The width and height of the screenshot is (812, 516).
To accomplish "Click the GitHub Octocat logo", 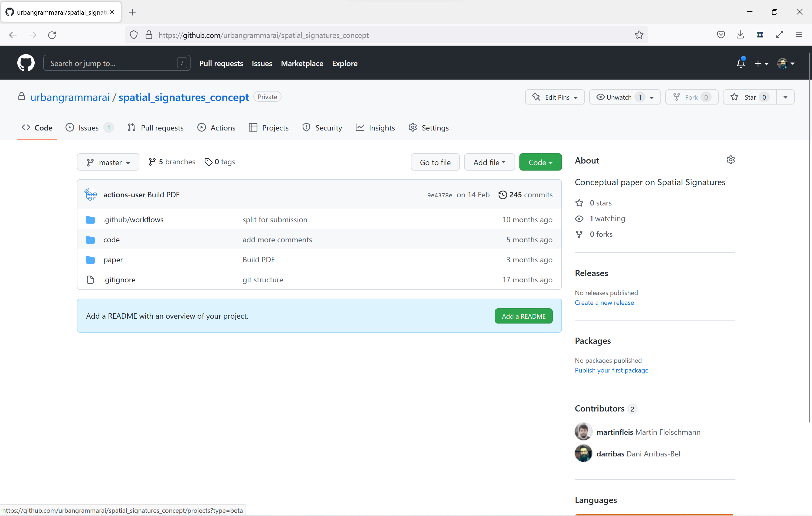I will 26,63.
